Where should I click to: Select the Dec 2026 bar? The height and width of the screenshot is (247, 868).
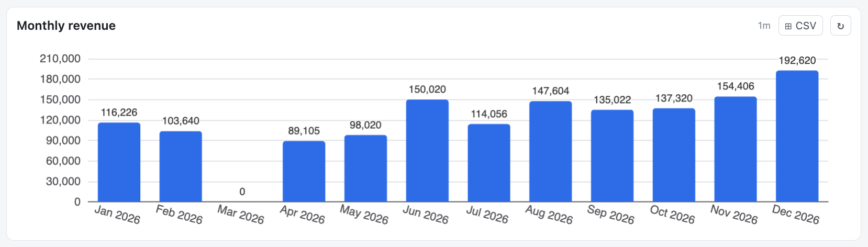pos(797,136)
